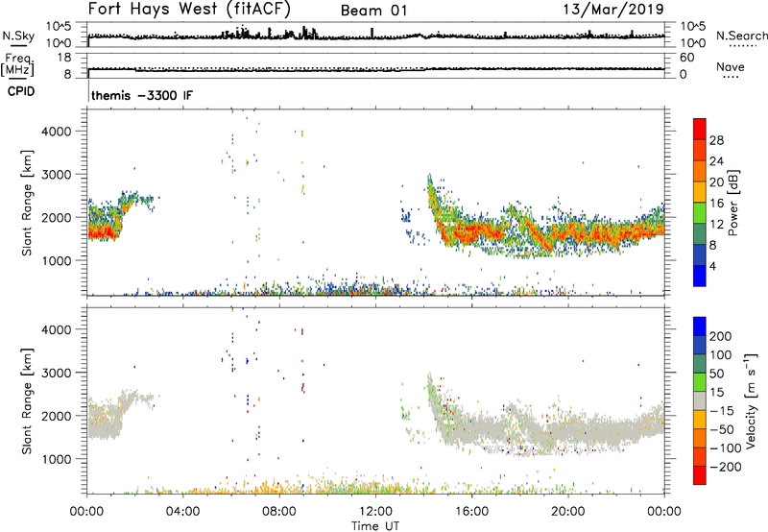Click the '20:00' time axis tick label
This screenshot has height=532, width=768.
click(x=567, y=512)
